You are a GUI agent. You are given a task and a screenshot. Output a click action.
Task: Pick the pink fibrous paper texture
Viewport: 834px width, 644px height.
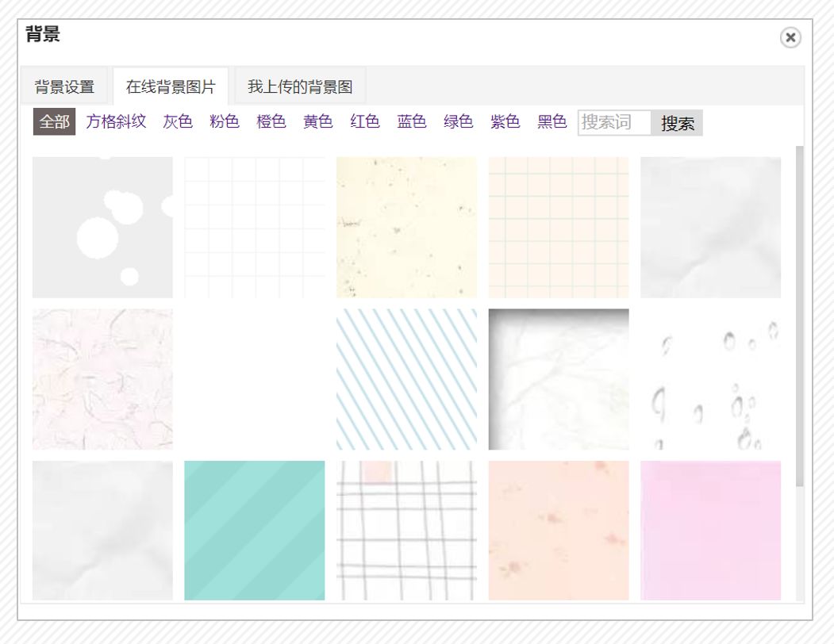point(102,379)
